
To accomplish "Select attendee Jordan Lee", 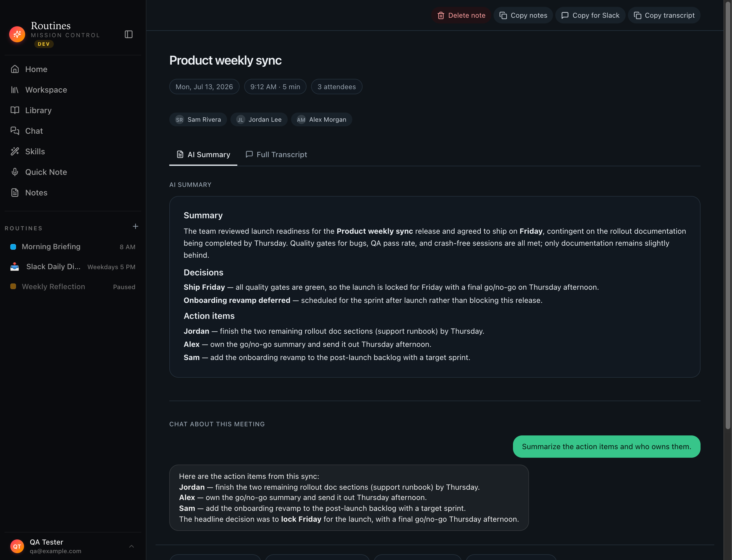I will point(259,120).
